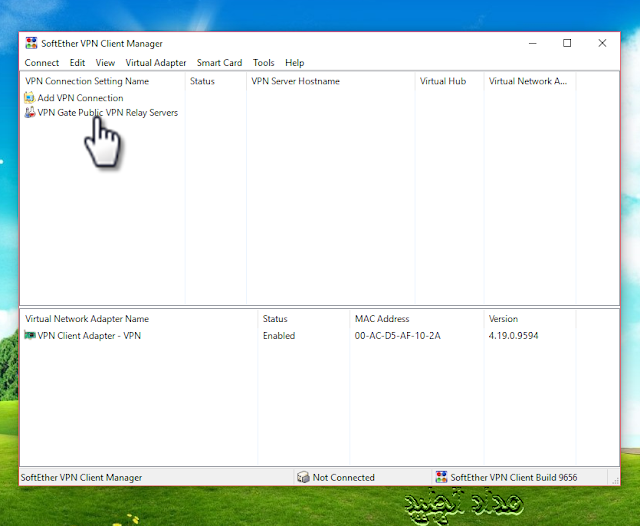Click the Virtual Network Adapter Name header
640x526 pixels.
point(139,319)
